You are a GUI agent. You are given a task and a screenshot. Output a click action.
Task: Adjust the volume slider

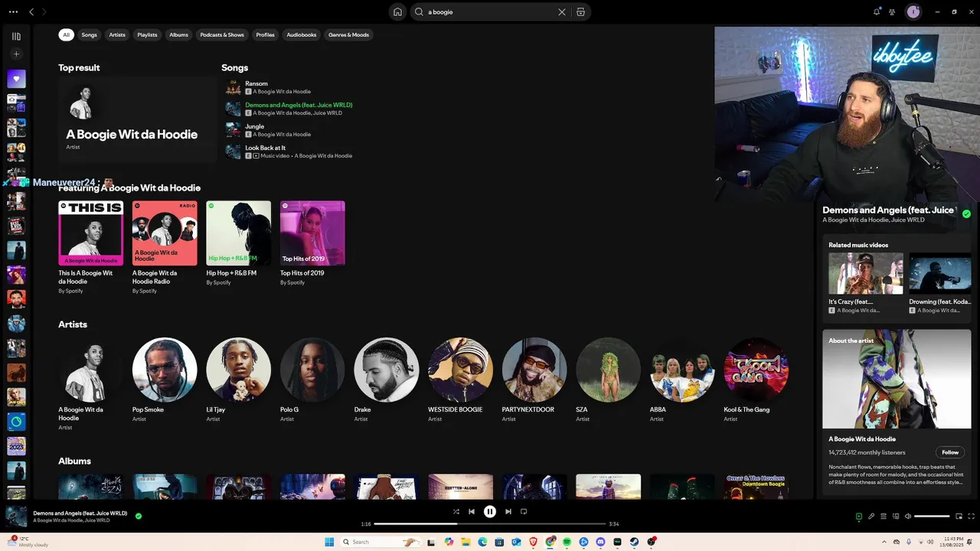click(932, 517)
